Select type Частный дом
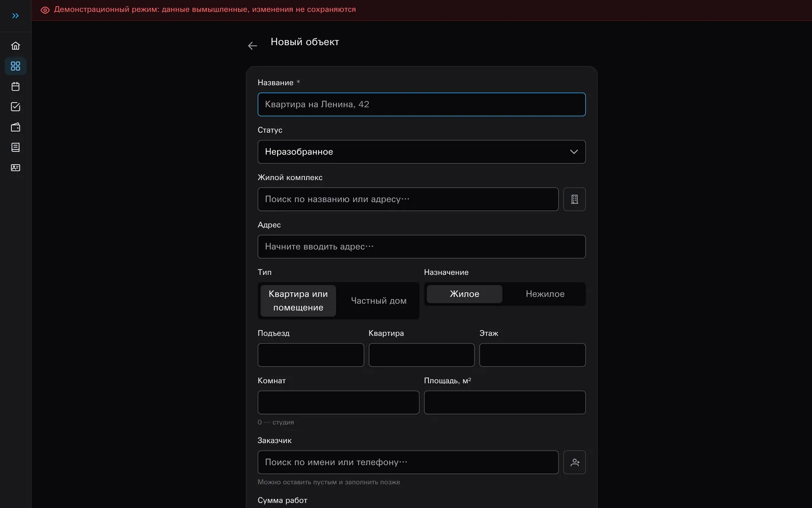Image resolution: width=812 pixels, height=508 pixels. point(379,301)
